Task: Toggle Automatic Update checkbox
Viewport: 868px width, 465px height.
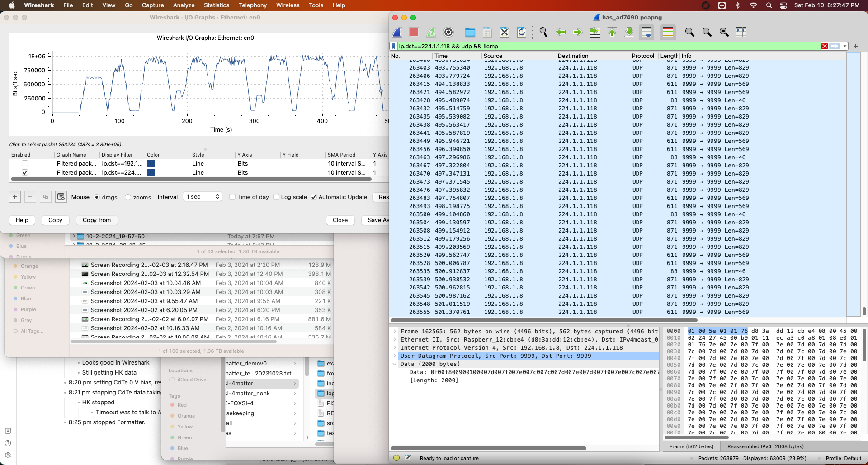Action: pyautogui.click(x=314, y=197)
